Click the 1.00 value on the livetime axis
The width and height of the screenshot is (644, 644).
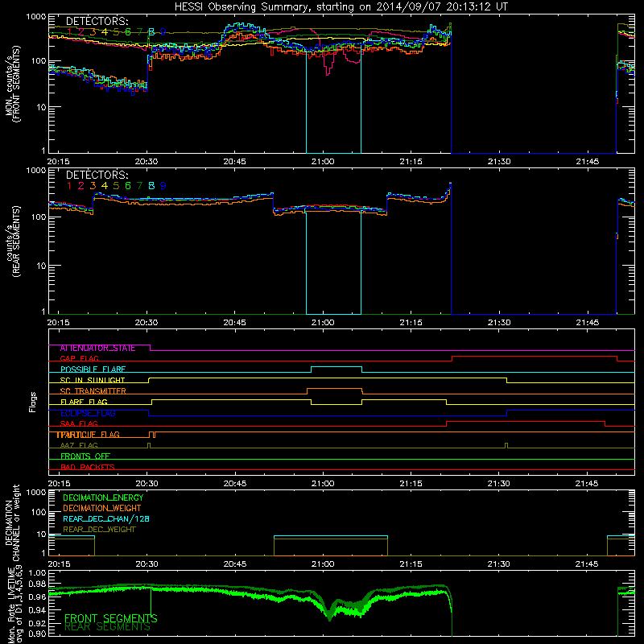coord(36,573)
